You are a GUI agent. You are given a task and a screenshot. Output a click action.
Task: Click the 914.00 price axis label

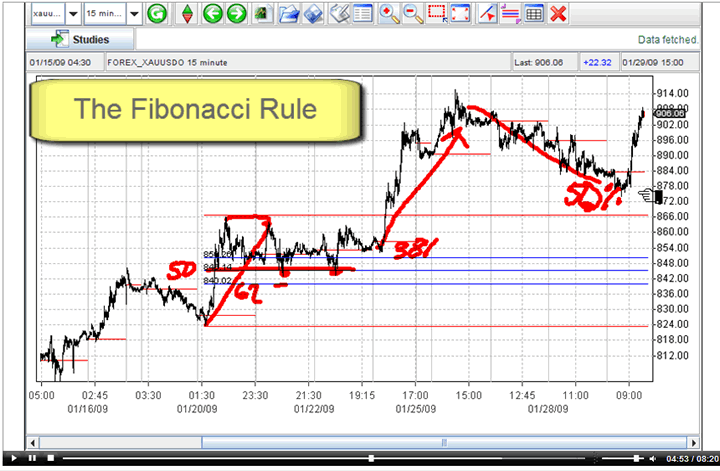click(x=672, y=94)
